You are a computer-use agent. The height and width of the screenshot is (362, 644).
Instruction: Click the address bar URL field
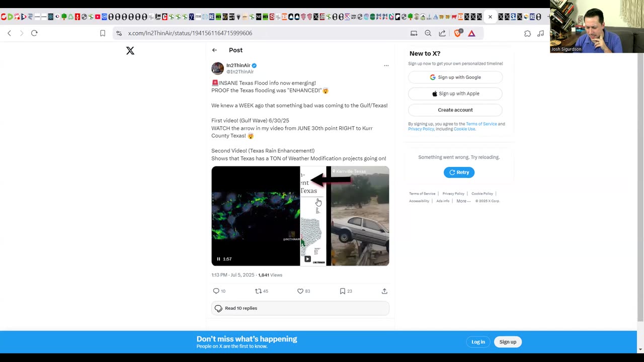click(262, 33)
